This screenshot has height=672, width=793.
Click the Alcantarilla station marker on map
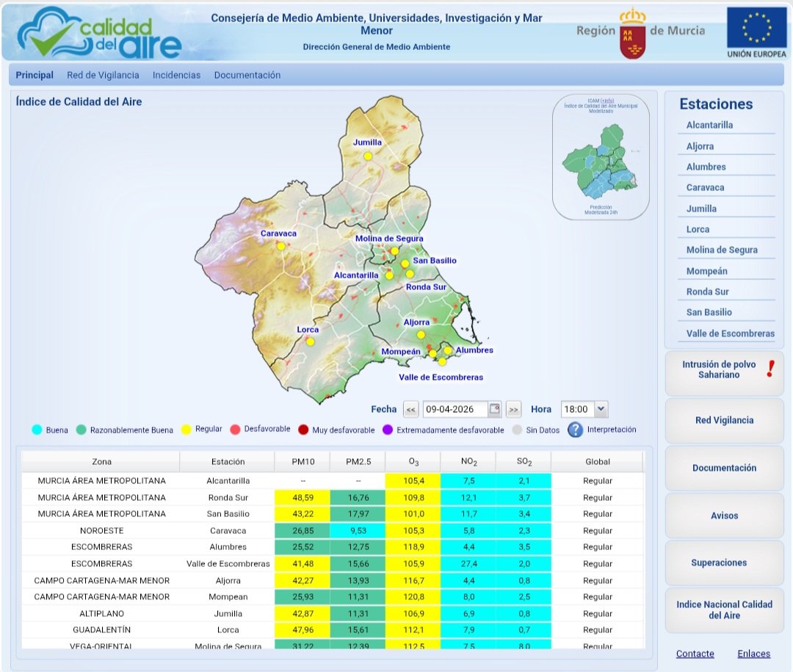pos(389,276)
